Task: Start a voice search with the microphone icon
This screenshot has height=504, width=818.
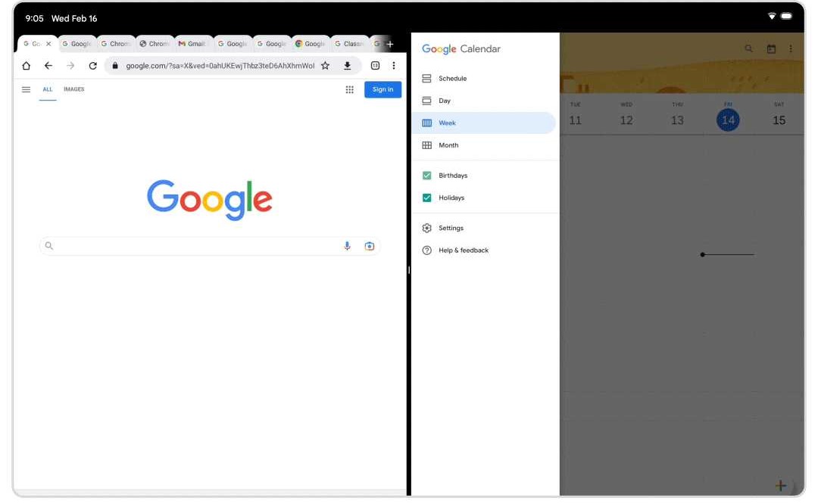Action: 347,245
